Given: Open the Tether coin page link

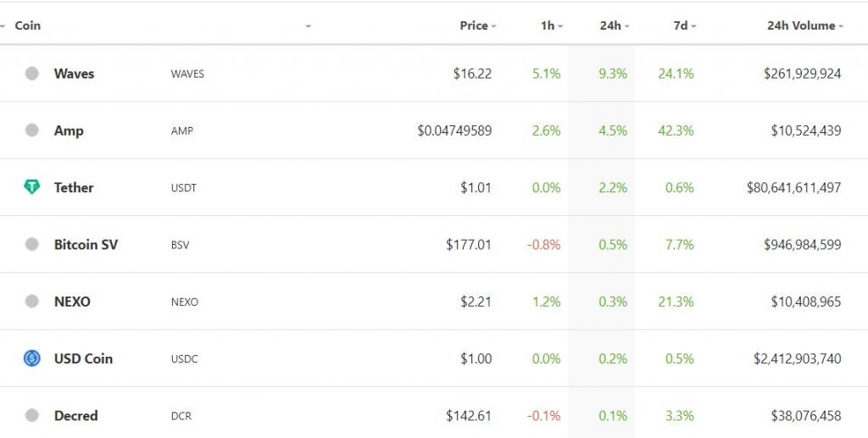Looking at the screenshot, I should (x=74, y=187).
